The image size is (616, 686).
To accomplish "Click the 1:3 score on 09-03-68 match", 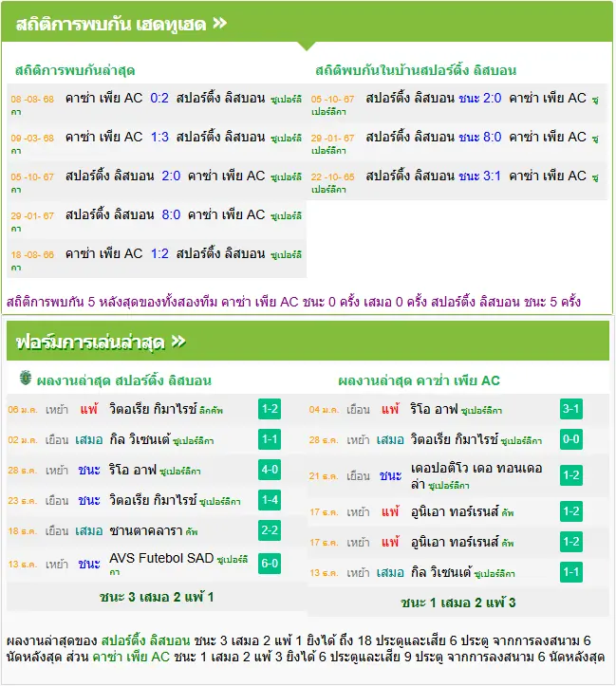I will pos(159,137).
